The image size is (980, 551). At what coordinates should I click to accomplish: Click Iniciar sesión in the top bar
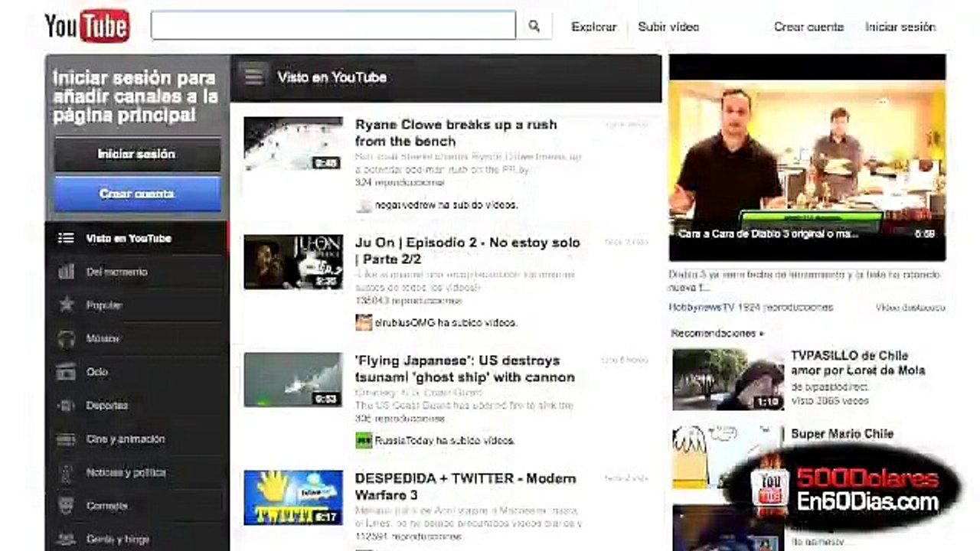click(x=900, y=27)
